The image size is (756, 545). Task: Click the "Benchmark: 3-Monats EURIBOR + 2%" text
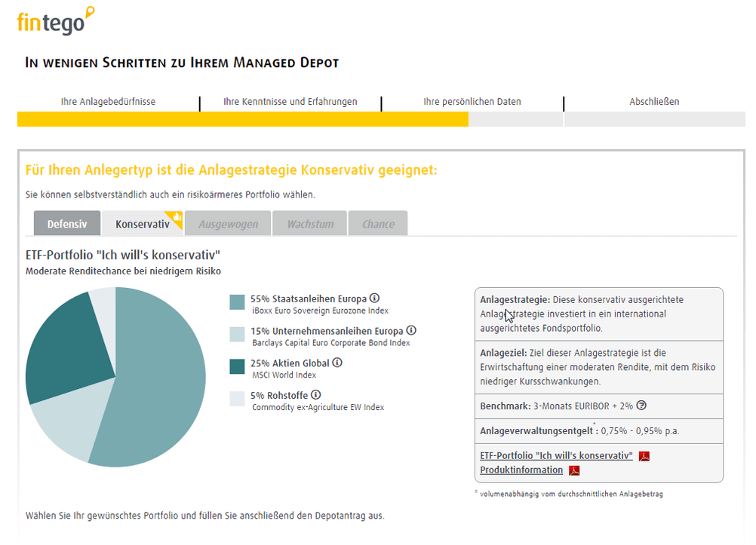click(556, 406)
